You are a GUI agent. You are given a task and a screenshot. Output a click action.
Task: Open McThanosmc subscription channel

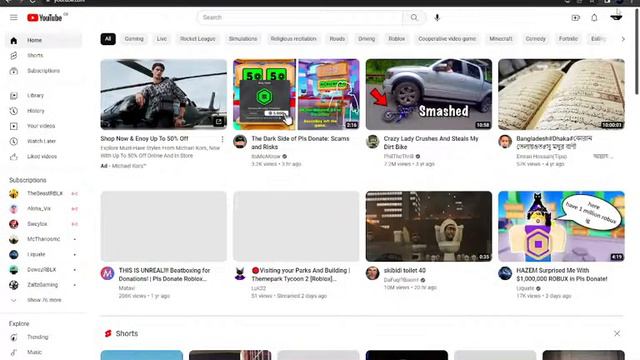pyautogui.click(x=43, y=239)
